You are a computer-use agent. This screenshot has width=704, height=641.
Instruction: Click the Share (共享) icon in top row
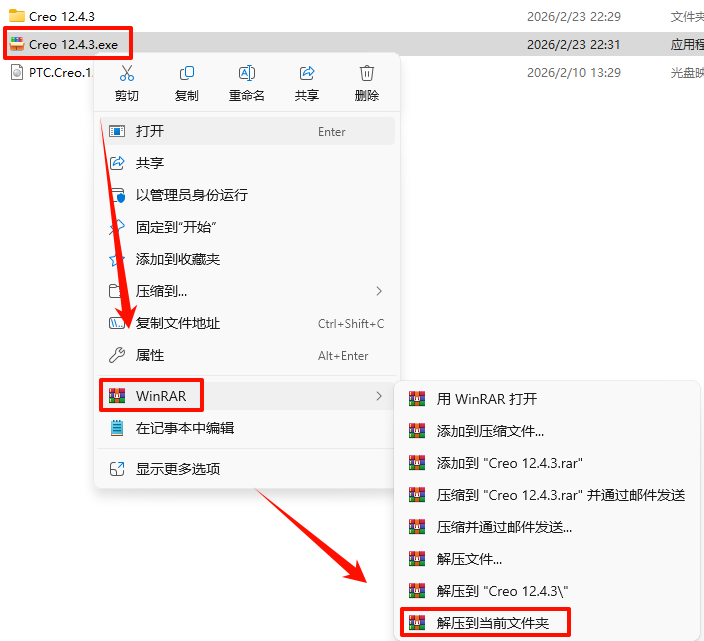coord(307,73)
